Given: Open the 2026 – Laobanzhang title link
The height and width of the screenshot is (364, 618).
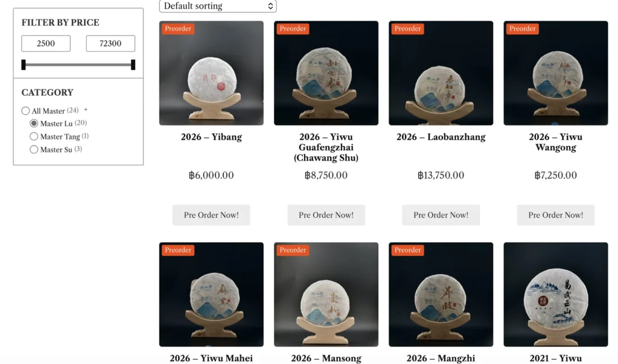Looking at the screenshot, I should [441, 137].
